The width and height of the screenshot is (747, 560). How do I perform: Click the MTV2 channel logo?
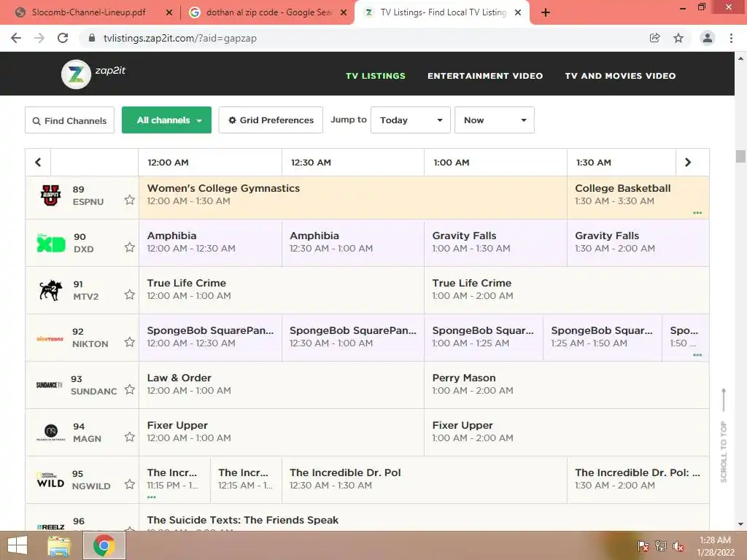50,290
